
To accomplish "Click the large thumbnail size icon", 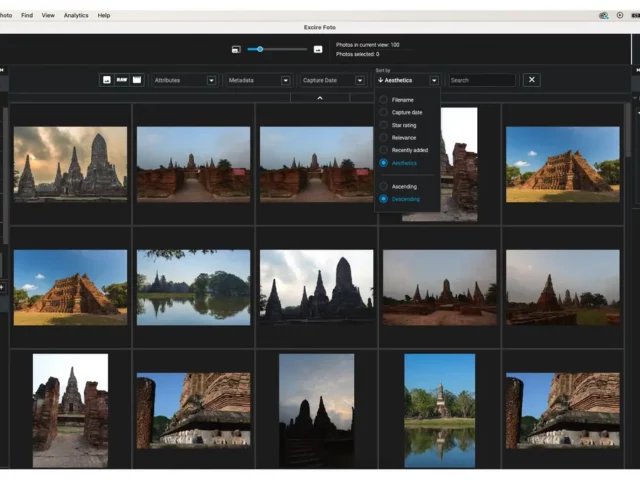I will pos(318,49).
